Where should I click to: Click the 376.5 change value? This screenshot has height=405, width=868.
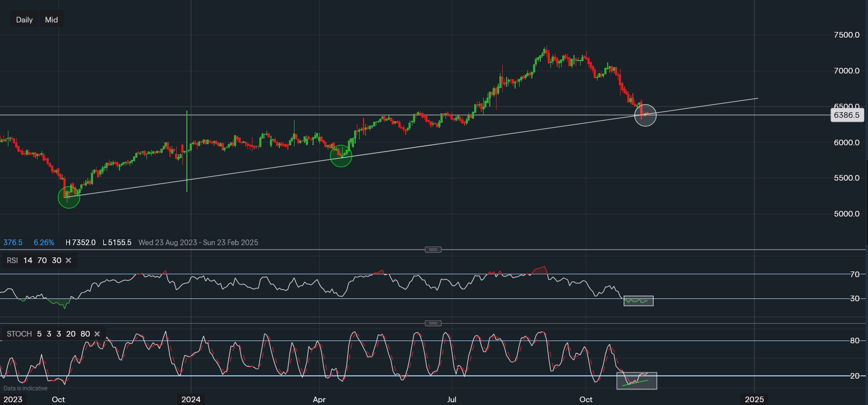[12, 242]
